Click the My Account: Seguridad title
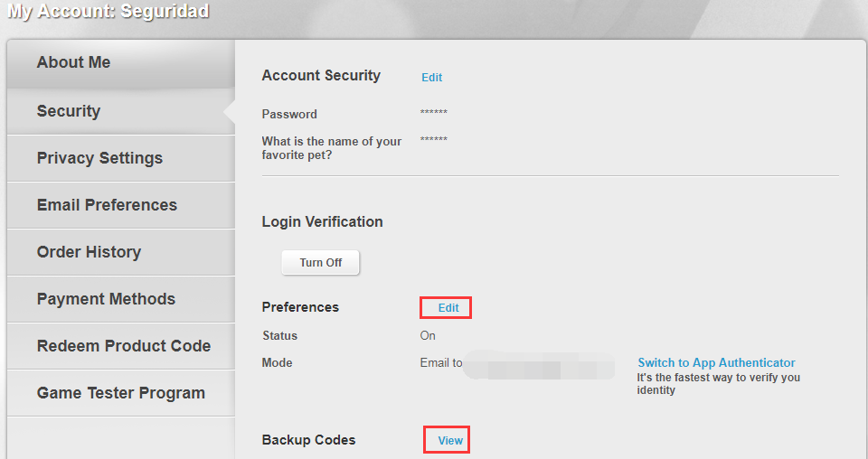 coord(108,11)
